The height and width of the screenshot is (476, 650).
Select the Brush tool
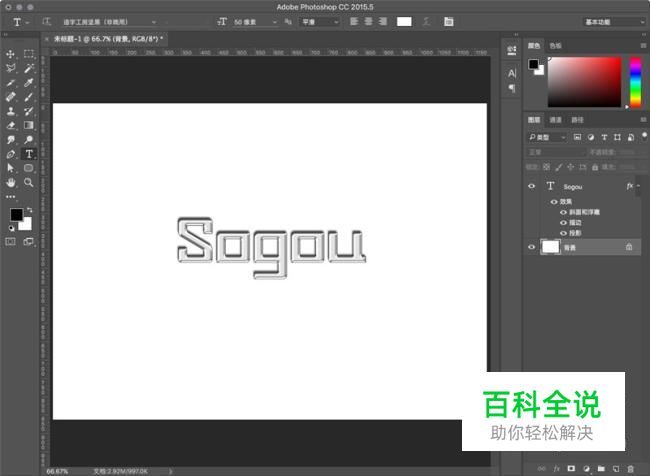pos(29,97)
